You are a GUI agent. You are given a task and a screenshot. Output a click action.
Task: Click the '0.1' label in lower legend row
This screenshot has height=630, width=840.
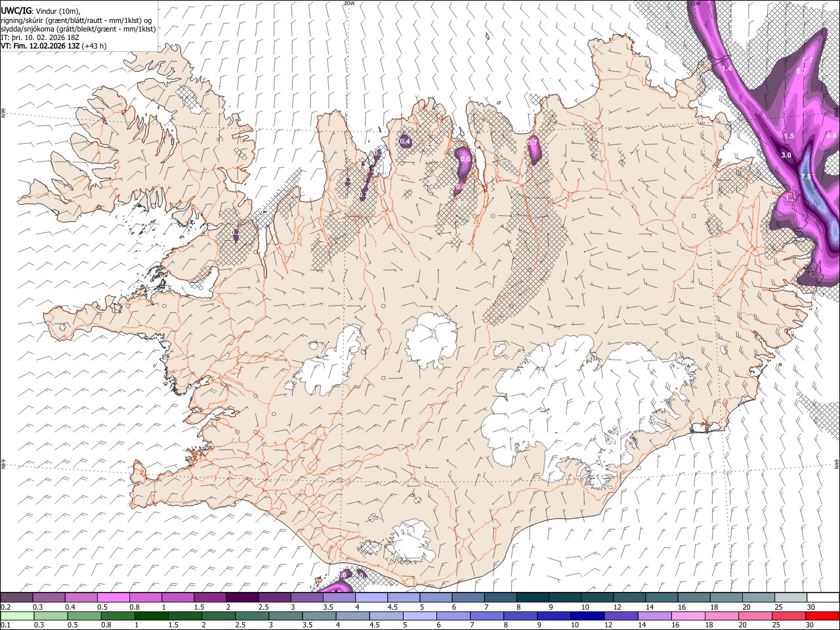coord(6,625)
